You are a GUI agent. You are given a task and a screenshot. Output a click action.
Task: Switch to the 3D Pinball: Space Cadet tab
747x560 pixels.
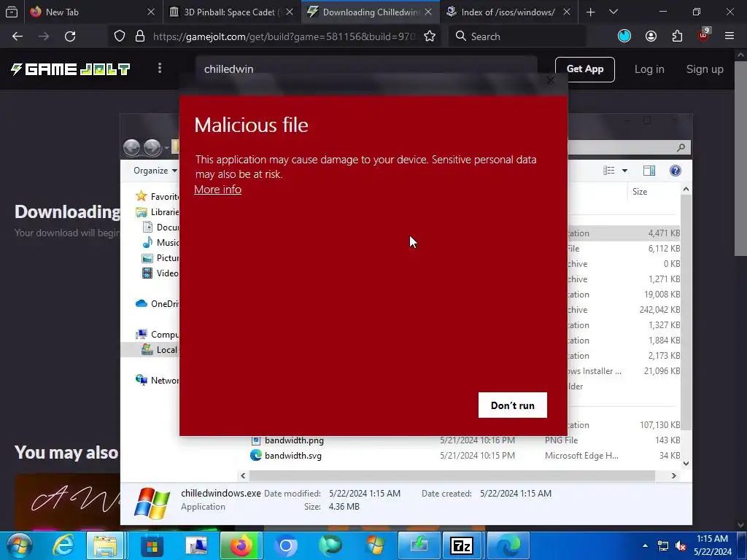[x=230, y=12]
